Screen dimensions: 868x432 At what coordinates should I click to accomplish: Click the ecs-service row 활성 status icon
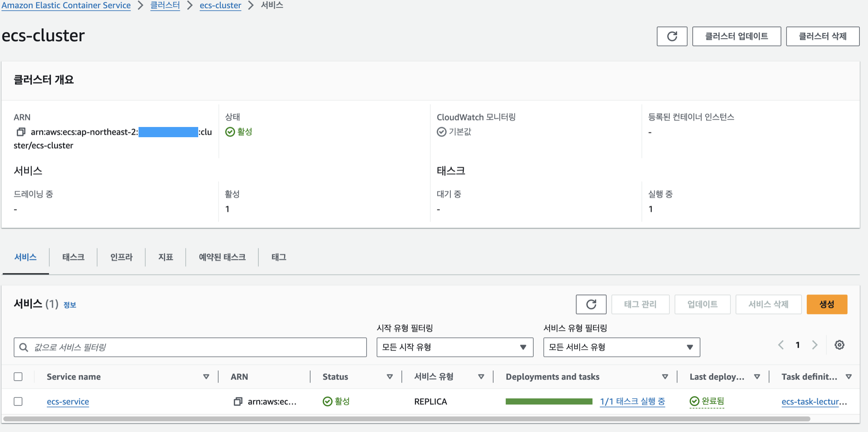point(327,401)
